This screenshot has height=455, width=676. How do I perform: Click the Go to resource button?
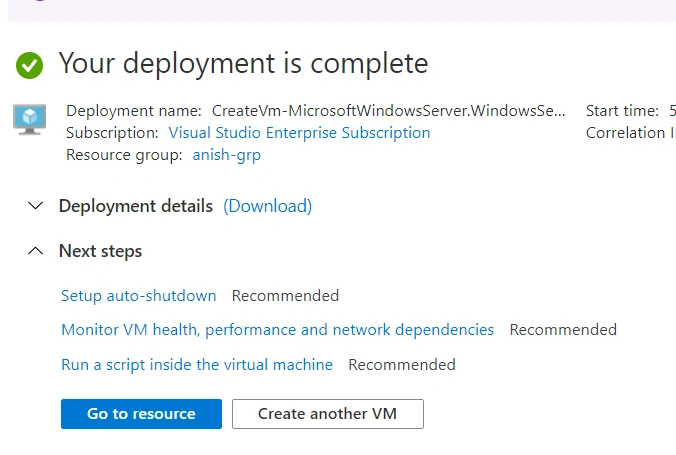tap(141, 414)
